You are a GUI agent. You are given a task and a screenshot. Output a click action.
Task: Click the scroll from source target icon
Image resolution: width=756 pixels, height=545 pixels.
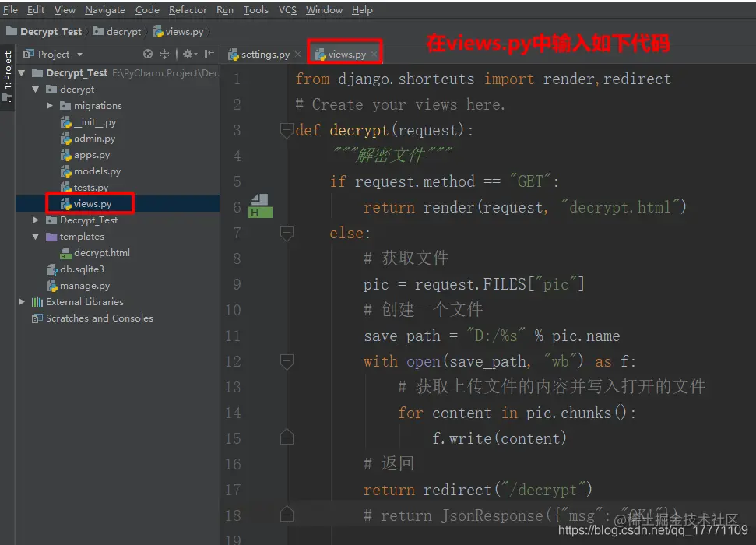pos(147,54)
